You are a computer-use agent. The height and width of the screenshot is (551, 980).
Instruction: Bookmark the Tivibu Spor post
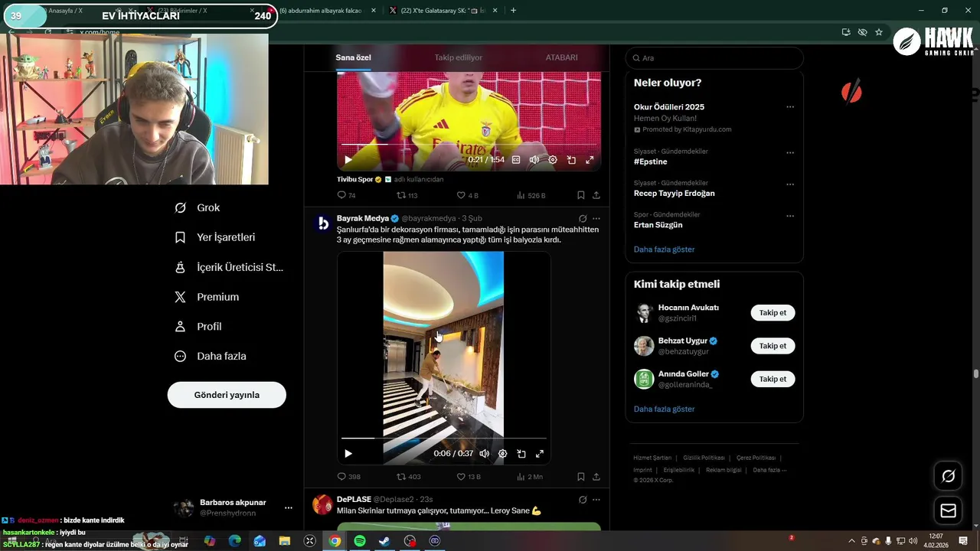[x=581, y=195]
